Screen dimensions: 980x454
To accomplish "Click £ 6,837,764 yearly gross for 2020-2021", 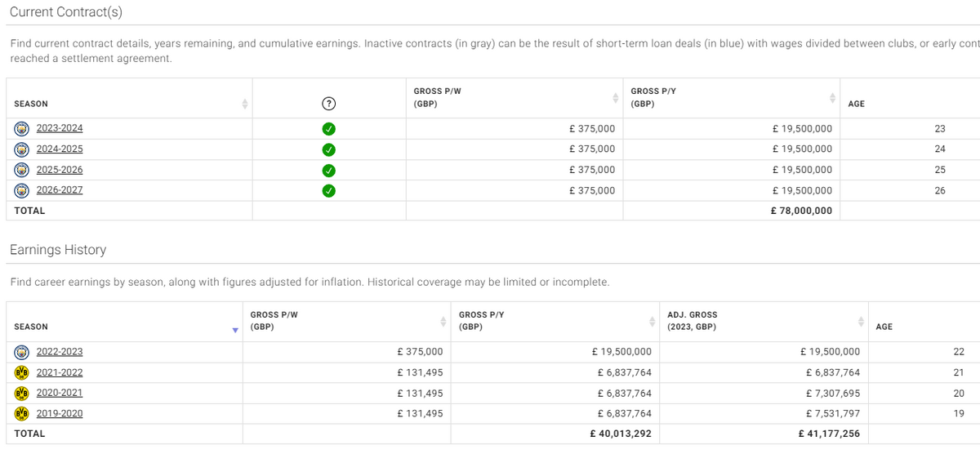I will coord(625,393).
